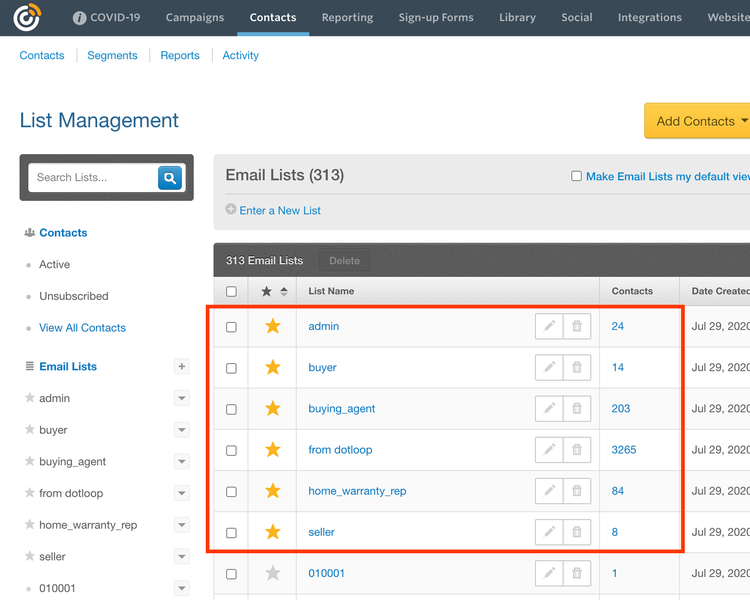Delete the seller list via trash icon
Screen dimensions: 750x600
coord(577,532)
